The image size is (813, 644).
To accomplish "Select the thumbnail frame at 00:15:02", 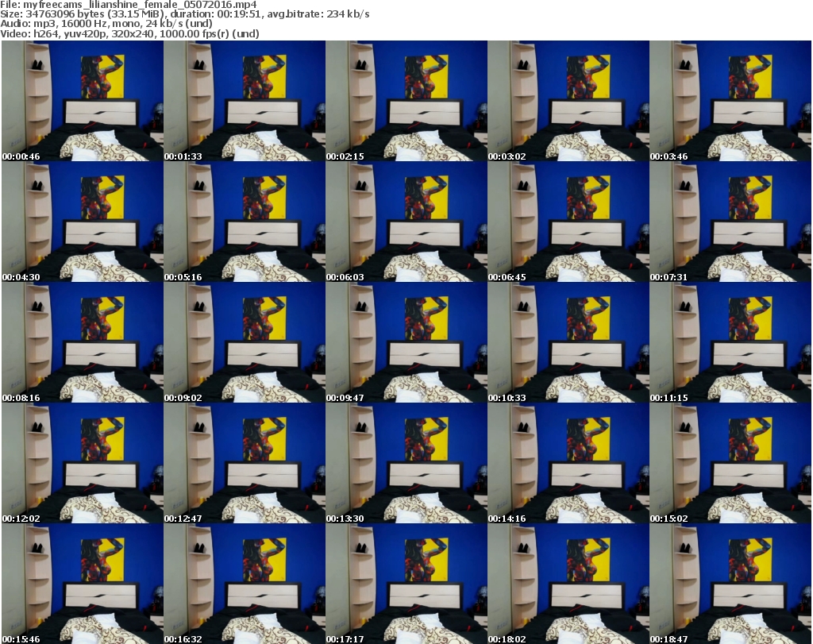I will tap(730, 463).
